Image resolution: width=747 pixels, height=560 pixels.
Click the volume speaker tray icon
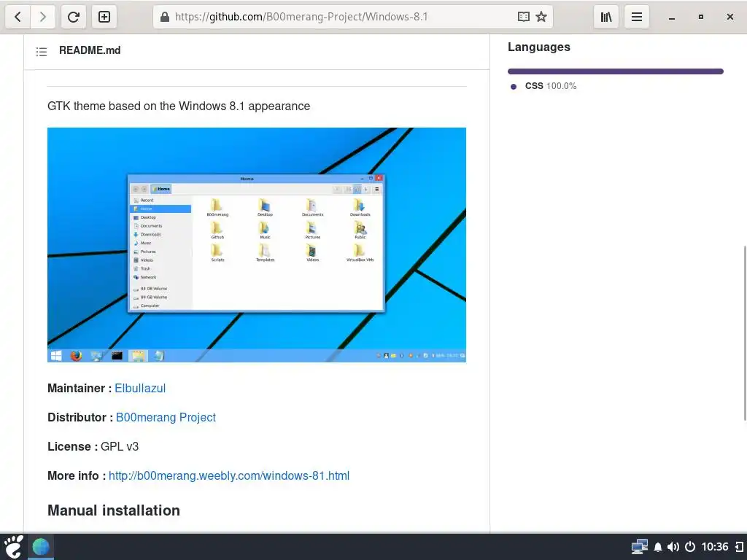(673, 547)
